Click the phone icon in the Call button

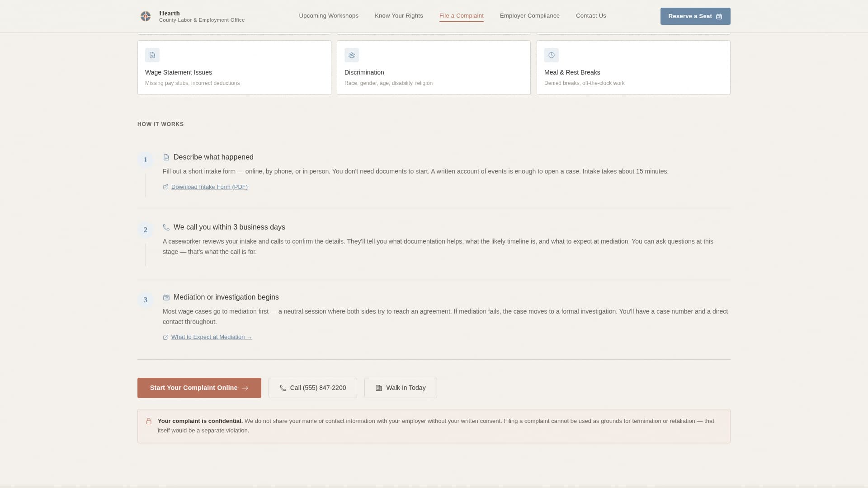pos(283,388)
